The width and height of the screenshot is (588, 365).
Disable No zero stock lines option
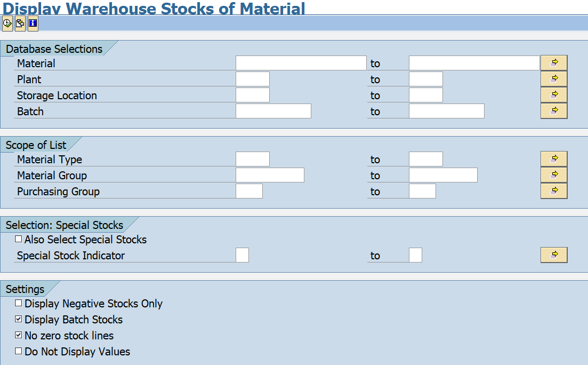(x=18, y=335)
